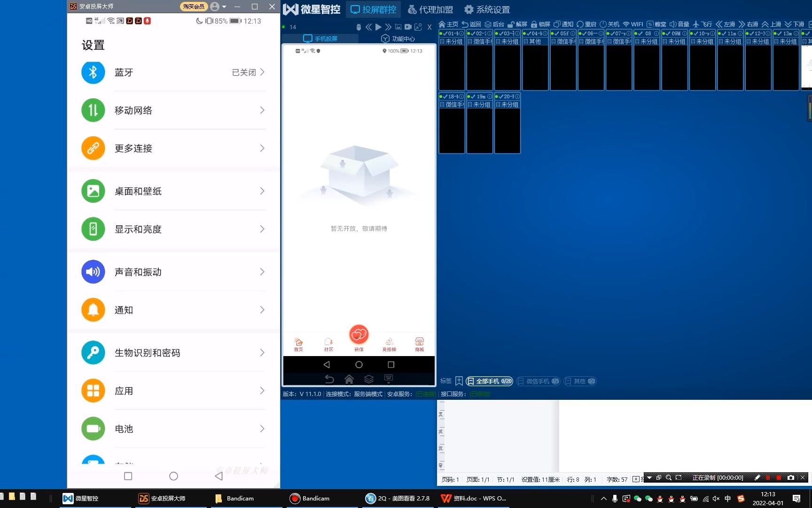Click the 蜂窝 cellular data command
The width and height of the screenshot is (812, 508).
(x=656, y=24)
